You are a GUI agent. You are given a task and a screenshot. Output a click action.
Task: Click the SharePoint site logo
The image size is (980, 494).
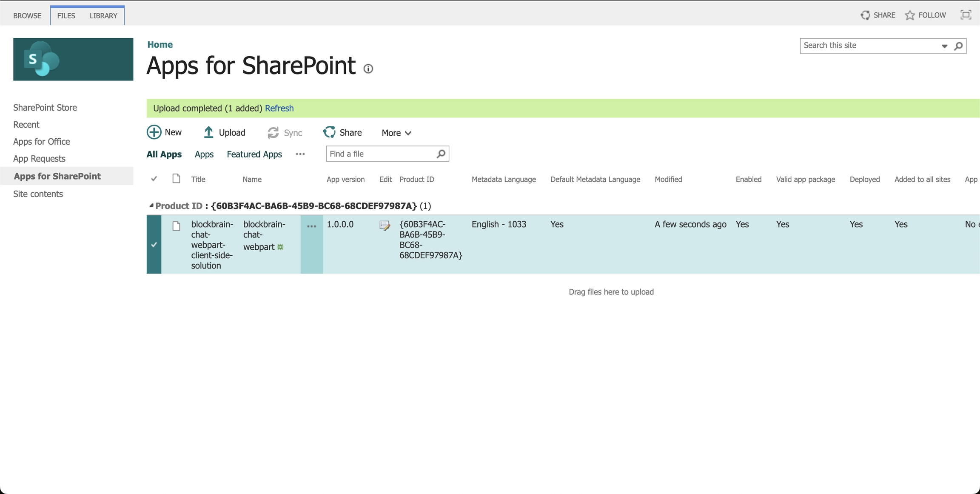coord(73,59)
